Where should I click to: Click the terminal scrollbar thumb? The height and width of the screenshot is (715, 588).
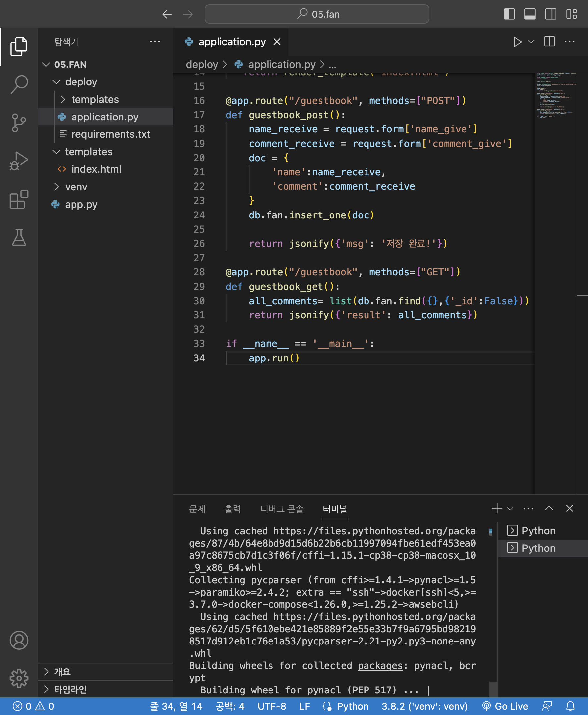click(494, 690)
